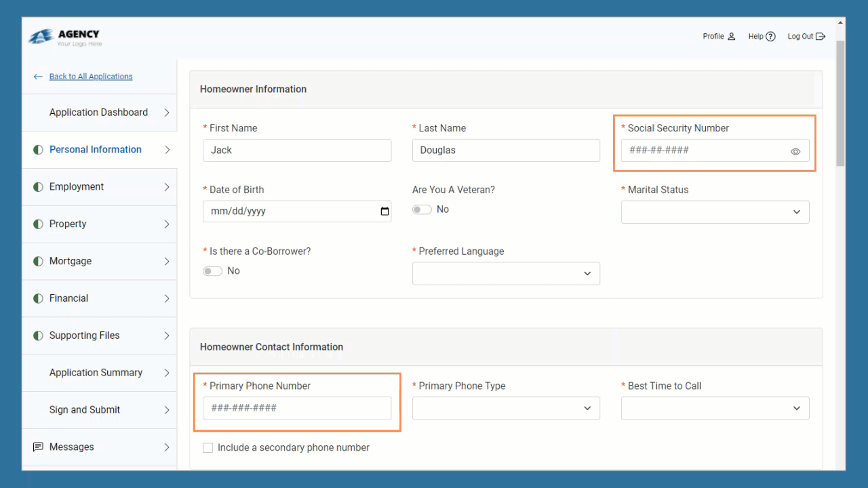Click the Primary Phone Number input field
This screenshot has width=868, height=488.
(x=297, y=408)
